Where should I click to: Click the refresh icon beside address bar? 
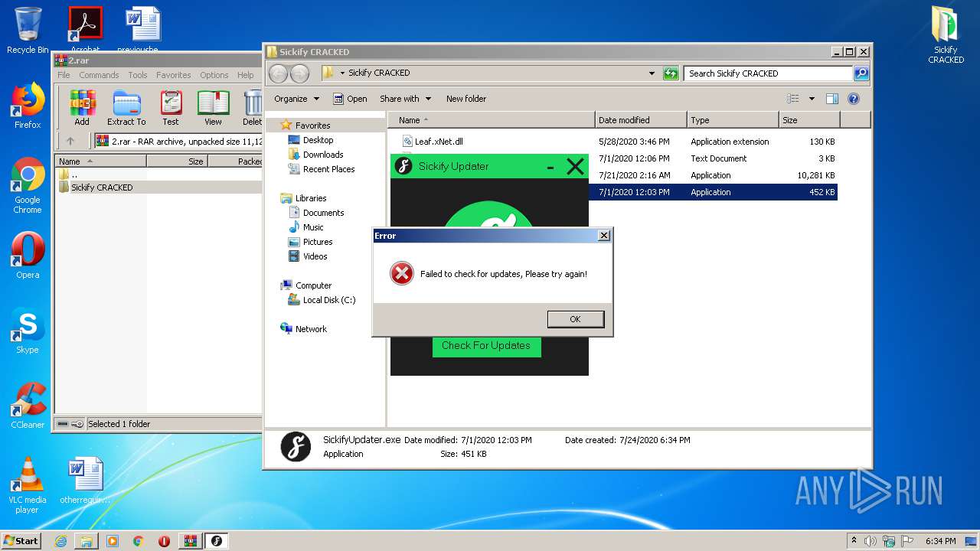tap(671, 73)
